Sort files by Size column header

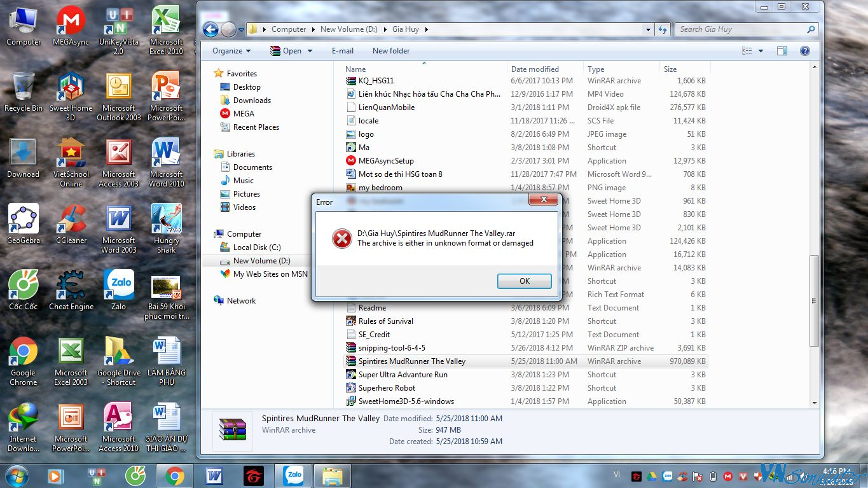click(685, 69)
